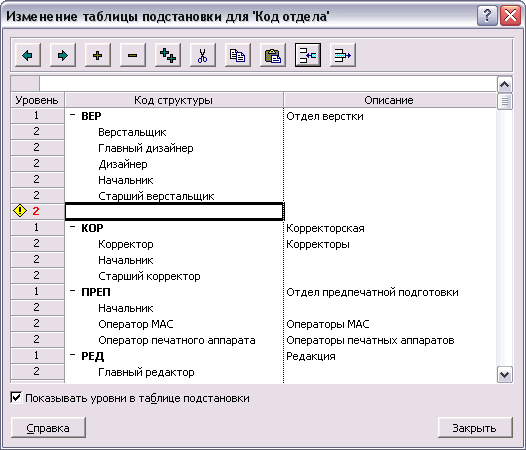
Task: Click the ВЕР code cell
Action: pyautogui.click(x=174, y=116)
